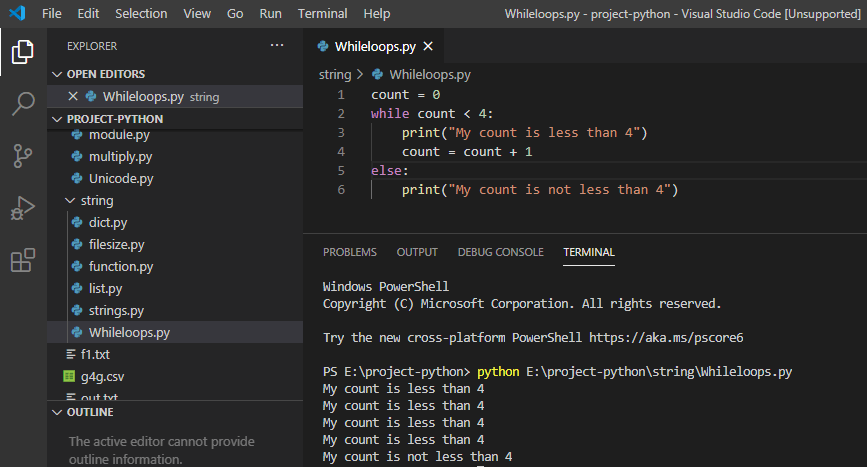867x467 pixels.
Task: Switch to the Debug Console tab
Action: coord(500,252)
